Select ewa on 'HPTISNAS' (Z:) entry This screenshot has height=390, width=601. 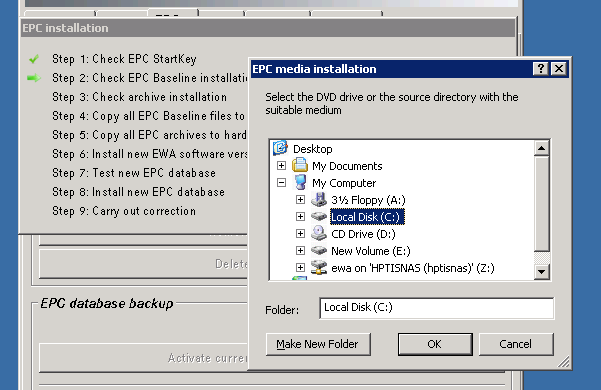pos(412,268)
